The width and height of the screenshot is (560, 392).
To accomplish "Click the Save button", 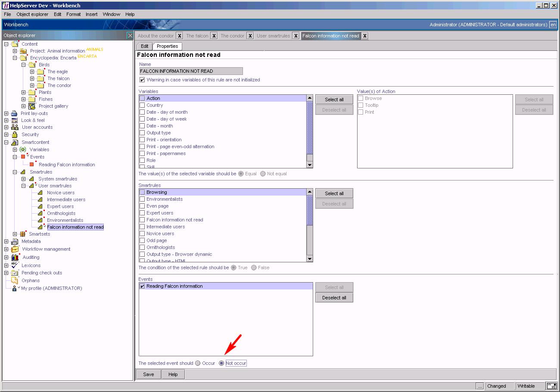I will pyautogui.click(x=149, y=374).
